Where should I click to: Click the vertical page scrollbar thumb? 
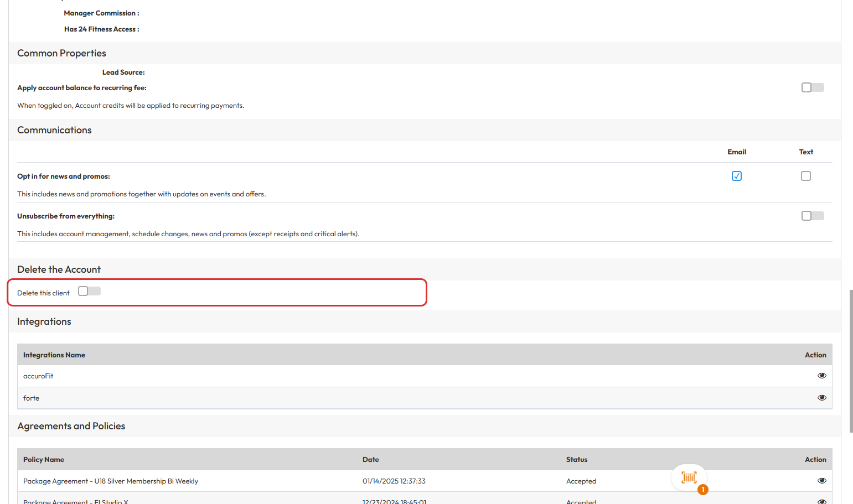pyautogui.click(x=851, y=361)
